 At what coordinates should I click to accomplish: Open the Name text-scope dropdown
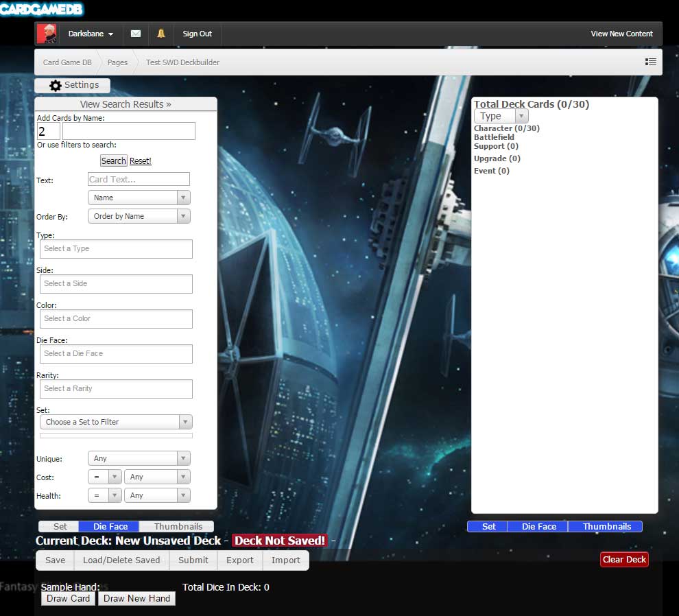(139, 198)
